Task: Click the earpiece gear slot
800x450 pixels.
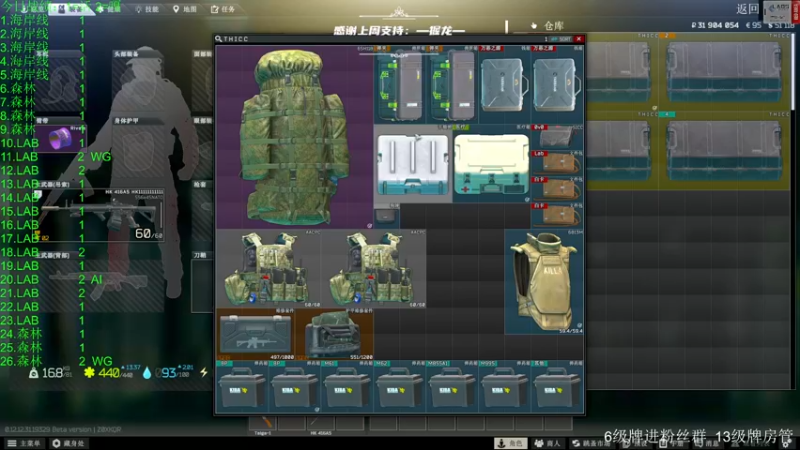Action: (x=60, y=83)
